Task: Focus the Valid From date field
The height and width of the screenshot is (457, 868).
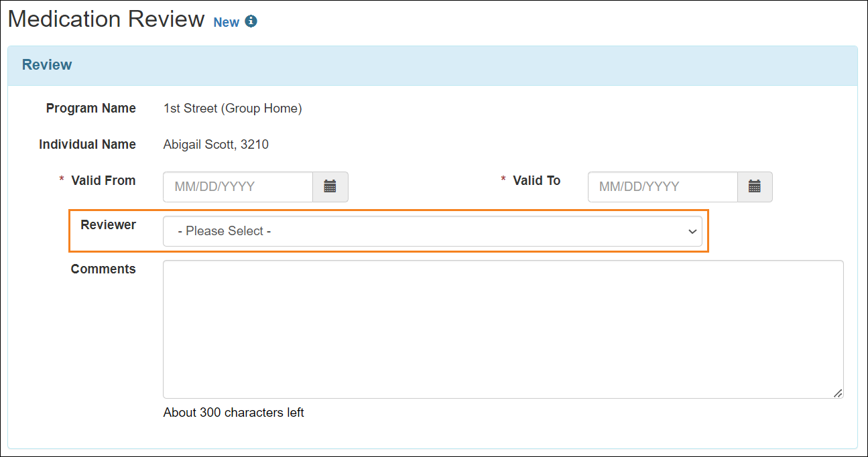Action: pos(238,187)
